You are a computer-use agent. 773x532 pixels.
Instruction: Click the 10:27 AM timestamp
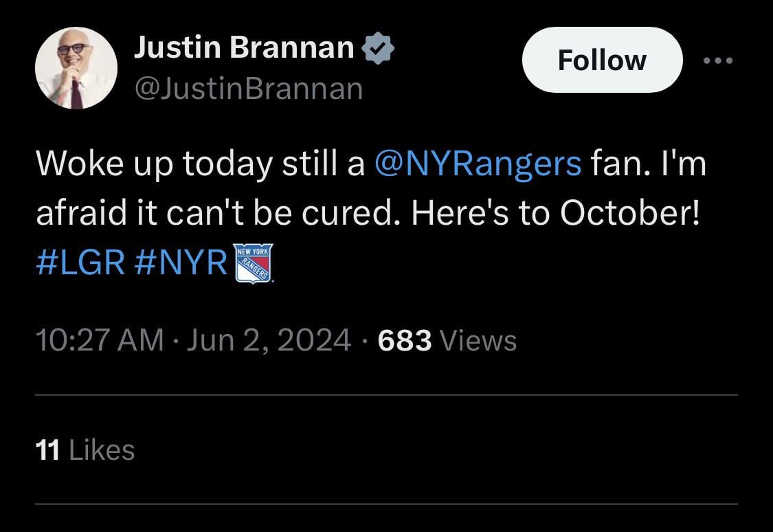99,340
